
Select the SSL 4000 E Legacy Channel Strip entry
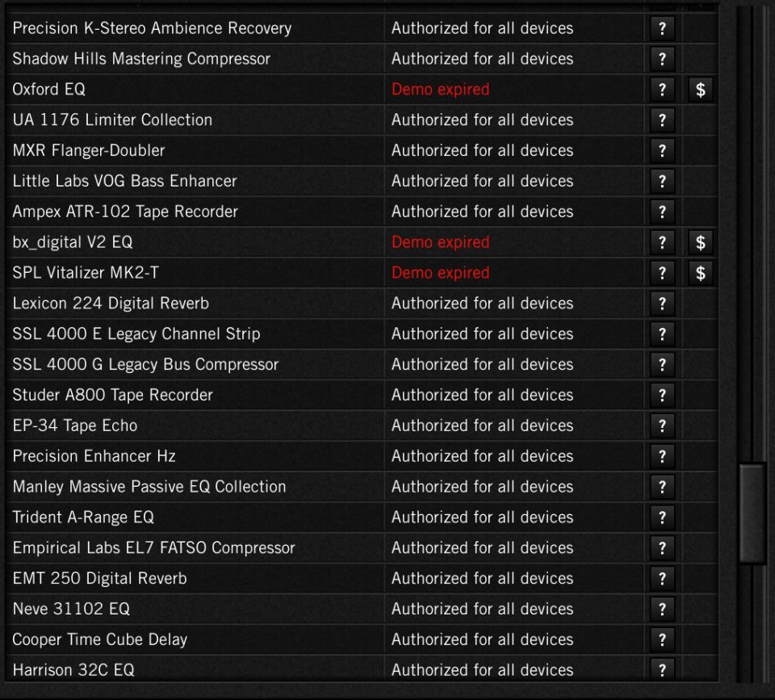coord(136,334)
